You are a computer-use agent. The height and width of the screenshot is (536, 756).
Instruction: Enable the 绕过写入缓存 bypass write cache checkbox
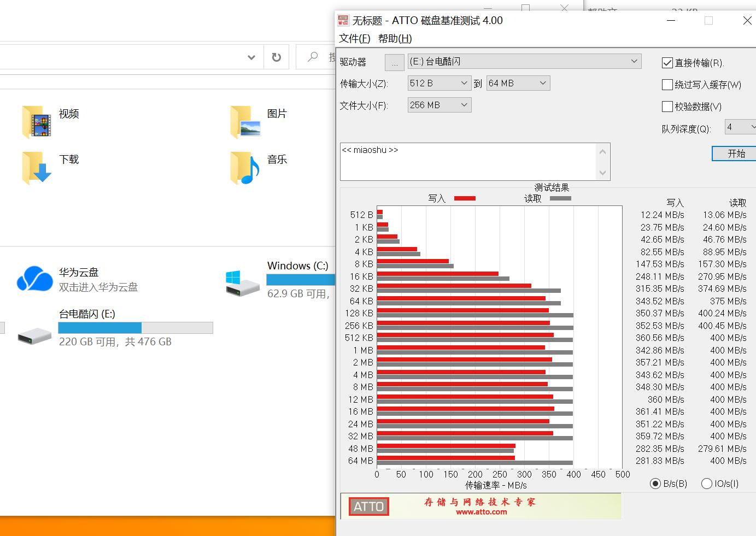pyautogui.click(x=667, y=85)
